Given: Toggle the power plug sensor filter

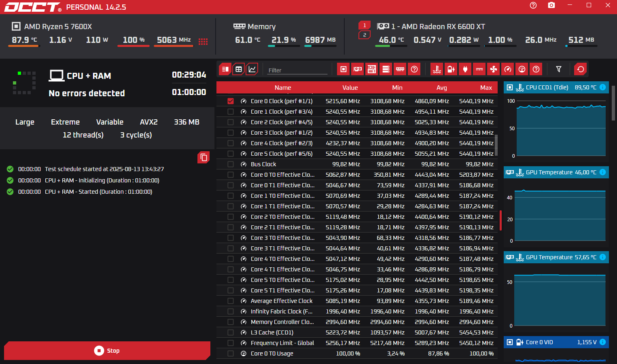Looking at the screenshot, I should pos(465,69).
